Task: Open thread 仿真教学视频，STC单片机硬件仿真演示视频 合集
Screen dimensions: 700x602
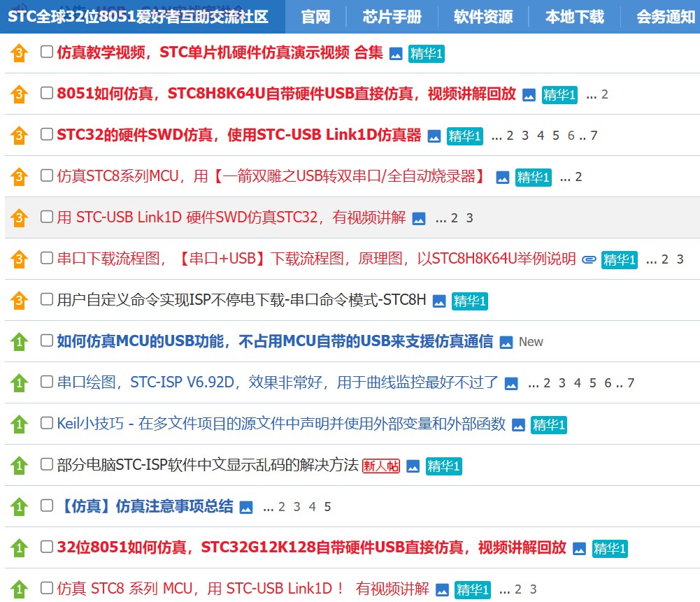Action: point(220,52)
